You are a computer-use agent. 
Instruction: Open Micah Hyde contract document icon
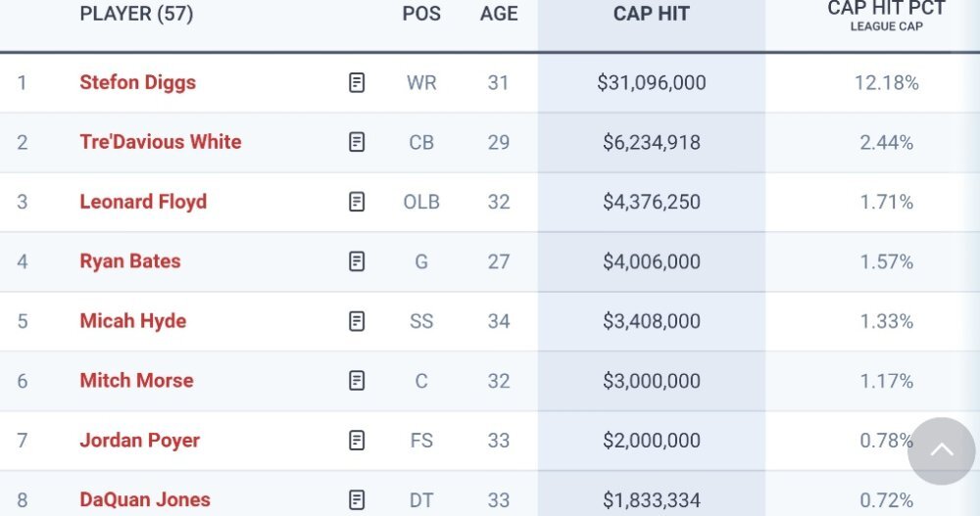click(x=357, y=321)
